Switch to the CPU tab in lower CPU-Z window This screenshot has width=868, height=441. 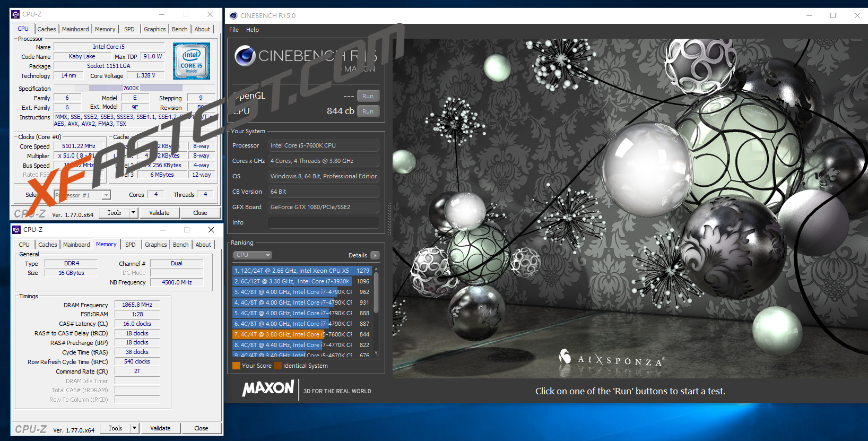[24, 245]
